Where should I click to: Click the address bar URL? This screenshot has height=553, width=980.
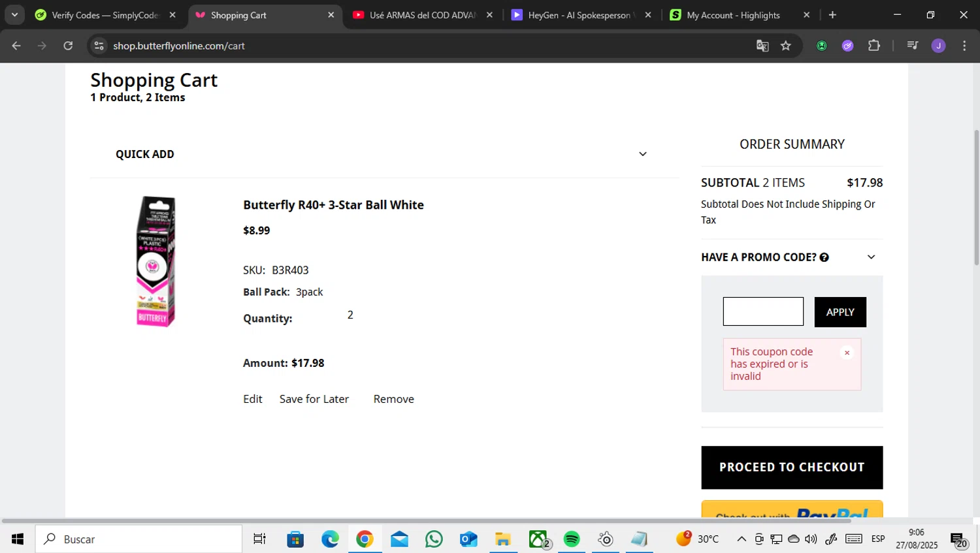178,46
